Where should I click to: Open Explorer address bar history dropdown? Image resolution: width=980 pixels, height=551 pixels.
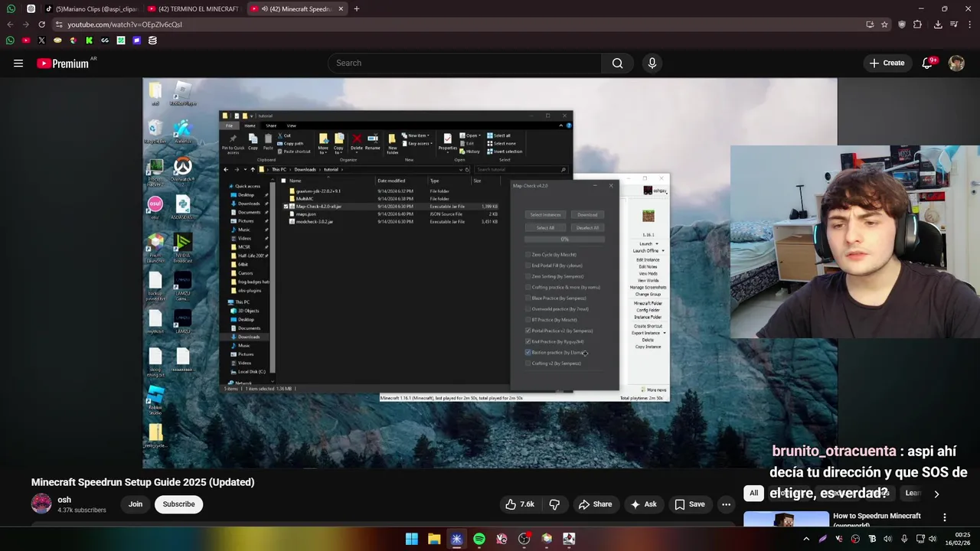tap(462, 170)
